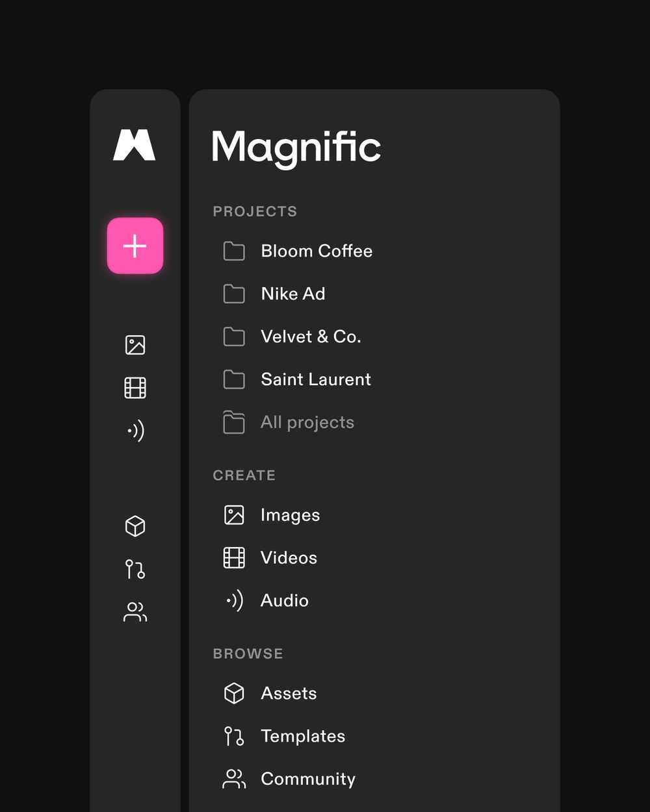Open Videos via narrow sidebar film icon

point(135,388)
